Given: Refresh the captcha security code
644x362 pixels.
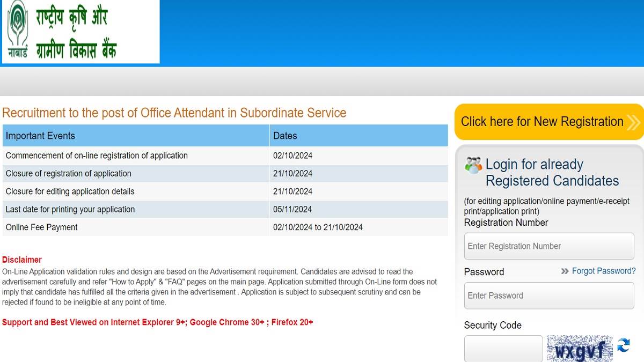Looking at the screenshot, I should [623, 345].
